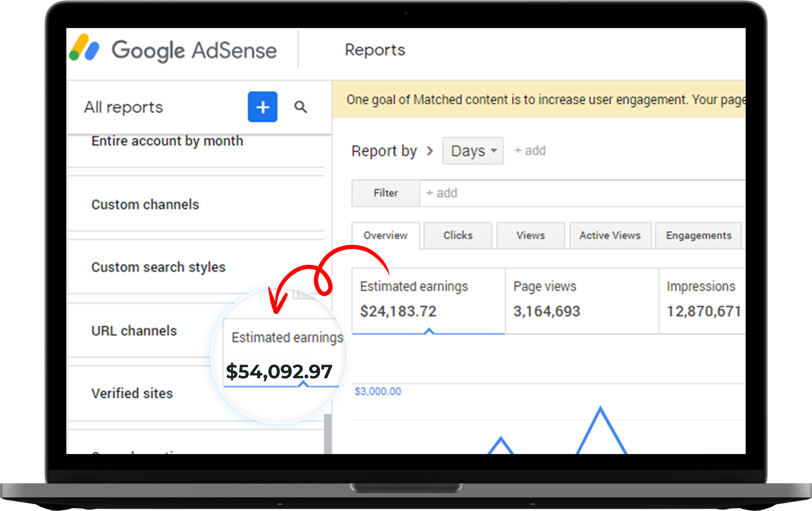
Task: Select the Estimated earnings $24,183.72 metric card
Action: (429, 301)
